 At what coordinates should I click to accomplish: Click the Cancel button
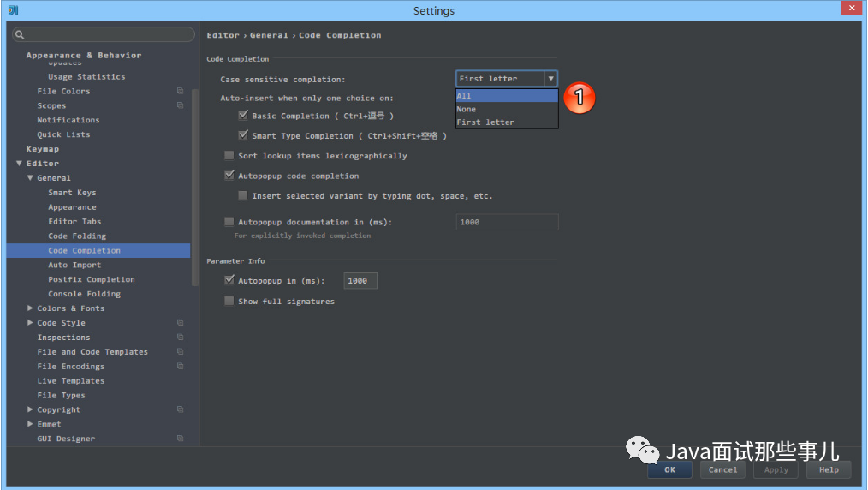723,469
